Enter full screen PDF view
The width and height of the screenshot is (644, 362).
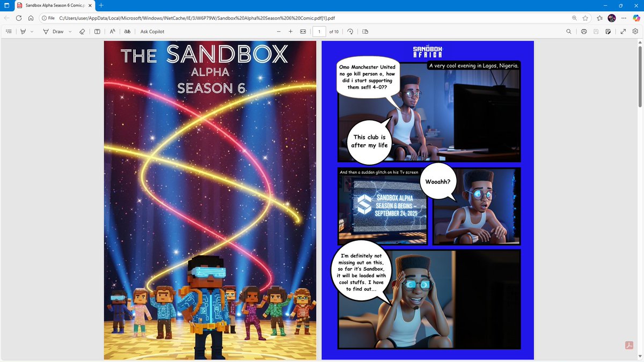tap(623, 32)
